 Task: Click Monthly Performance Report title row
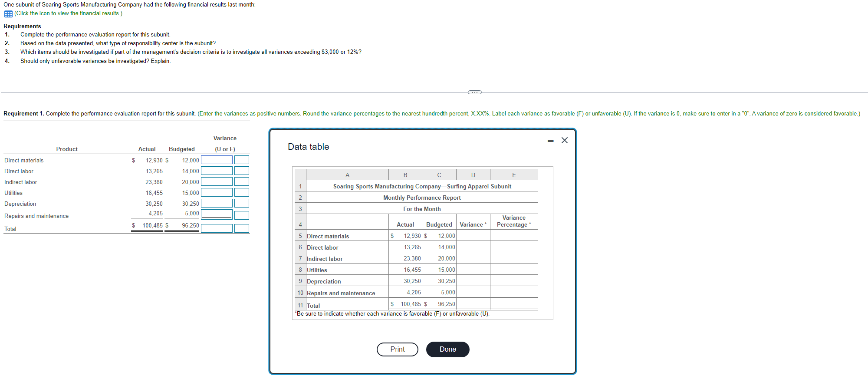422,198
